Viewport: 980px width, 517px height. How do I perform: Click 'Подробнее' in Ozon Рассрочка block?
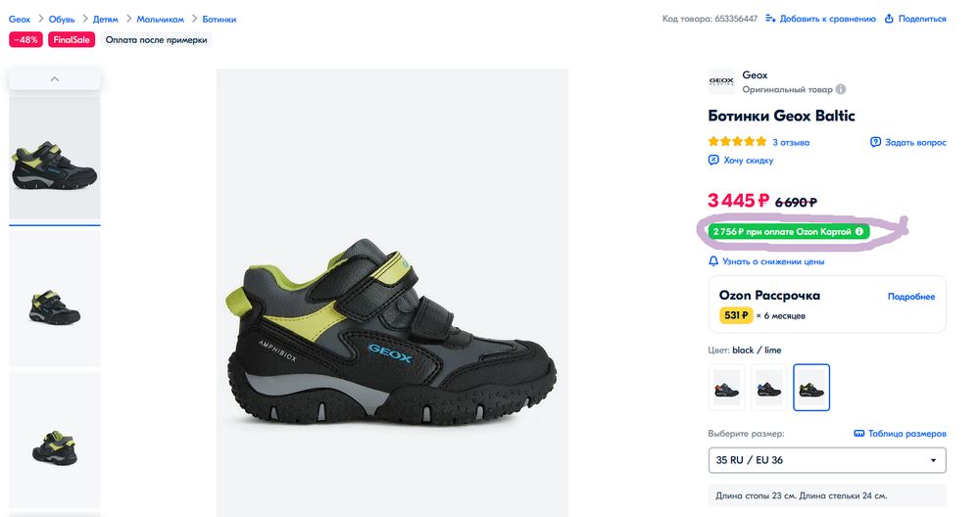pos(911,297)
